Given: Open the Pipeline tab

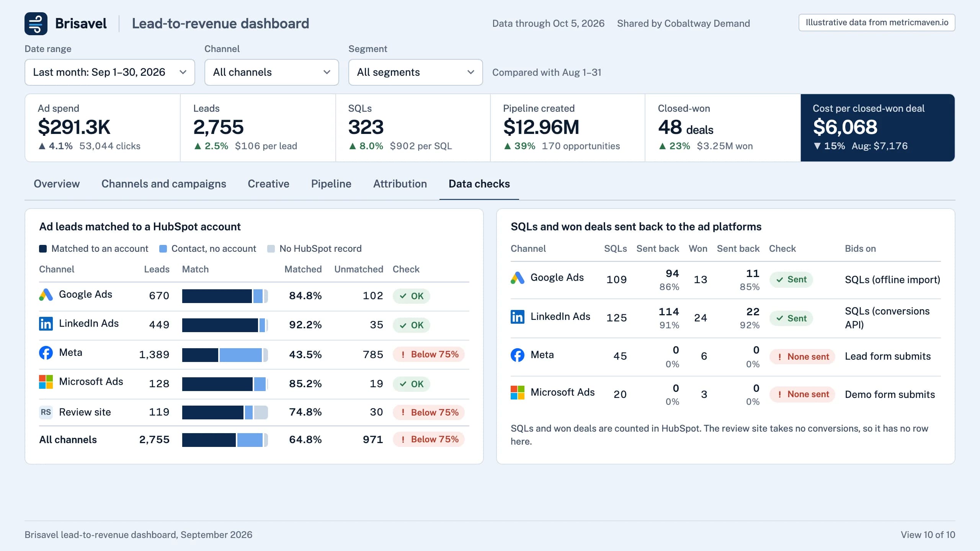Looking at the screenshot, I should click(x=331, y=184).
